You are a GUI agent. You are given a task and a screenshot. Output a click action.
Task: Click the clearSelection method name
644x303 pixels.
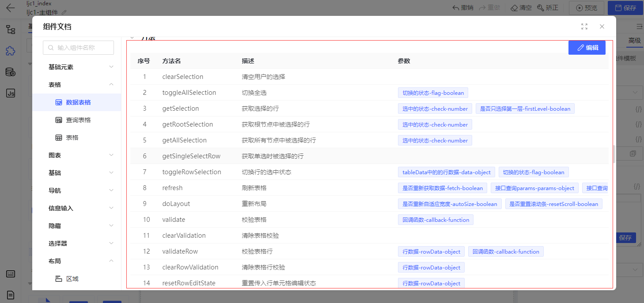click(183, 77)
